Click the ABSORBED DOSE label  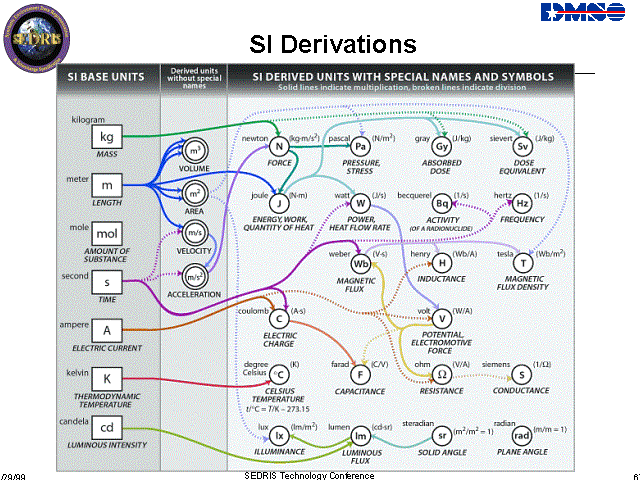[x=442, y=167]
